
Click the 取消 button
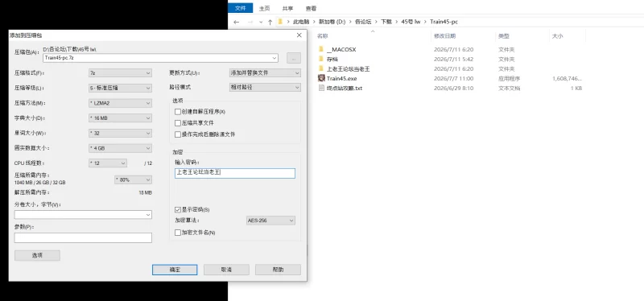tap(226, 270)
